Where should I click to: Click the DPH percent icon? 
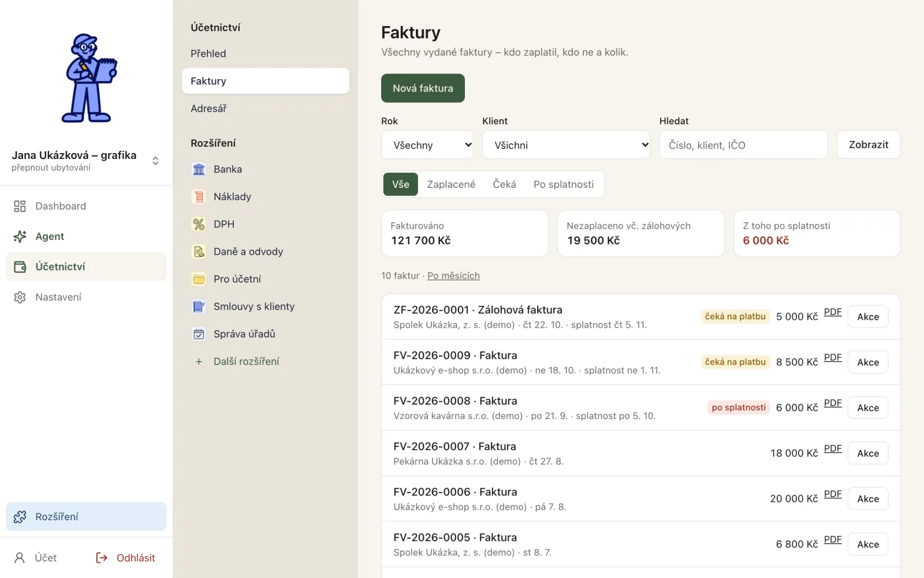coord(199,224)
